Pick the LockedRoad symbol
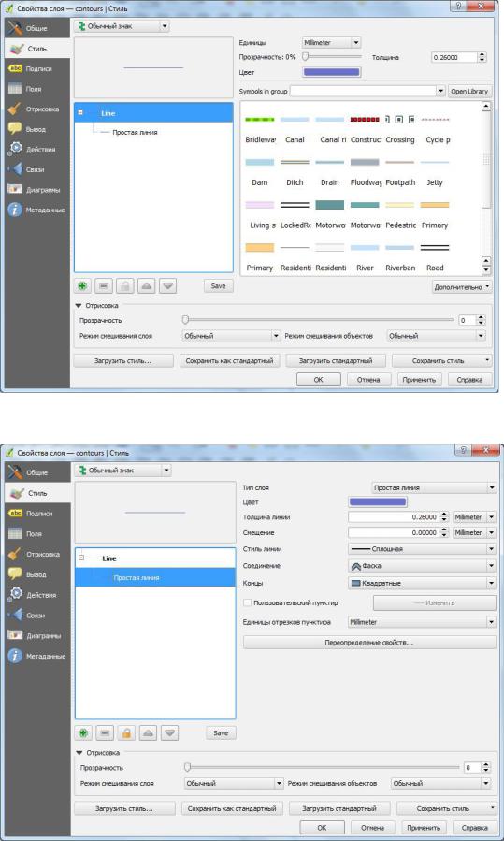Viewport: 504px width, 841px height. [x=295, y=214]
